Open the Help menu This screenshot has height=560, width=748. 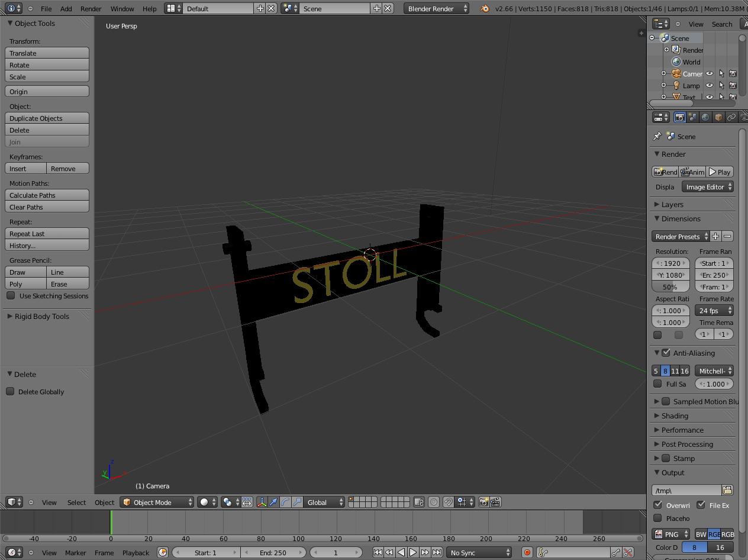(150, 9)
